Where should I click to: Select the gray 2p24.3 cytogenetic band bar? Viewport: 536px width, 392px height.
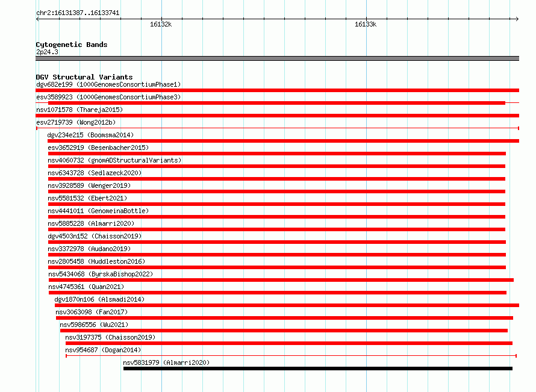point(277,58)
